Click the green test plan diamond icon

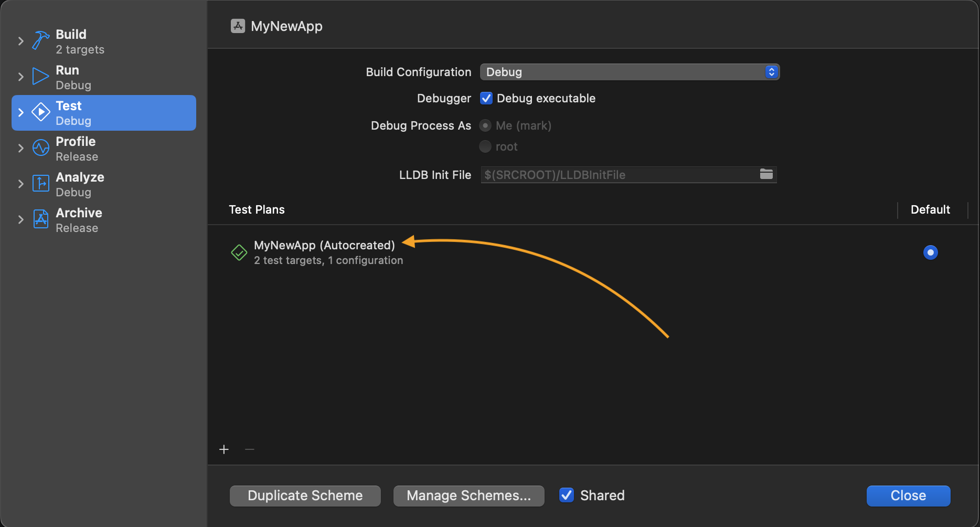point(239,252)
